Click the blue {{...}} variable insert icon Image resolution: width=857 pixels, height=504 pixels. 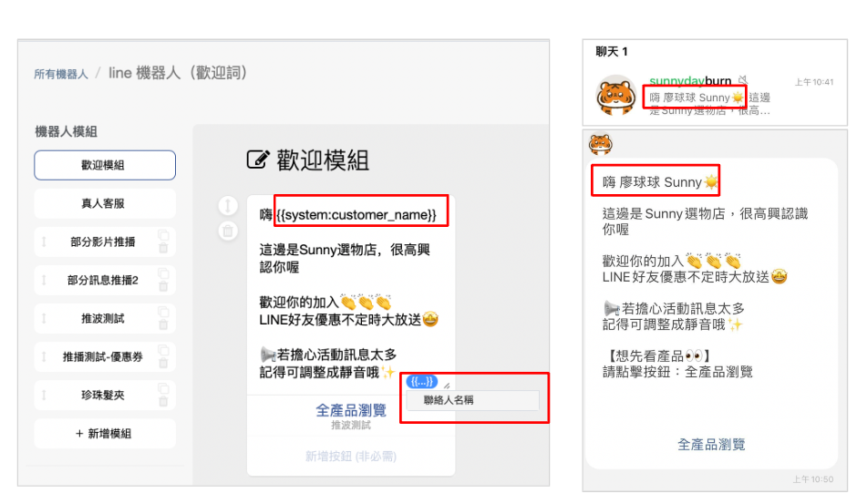pos(422,381)
